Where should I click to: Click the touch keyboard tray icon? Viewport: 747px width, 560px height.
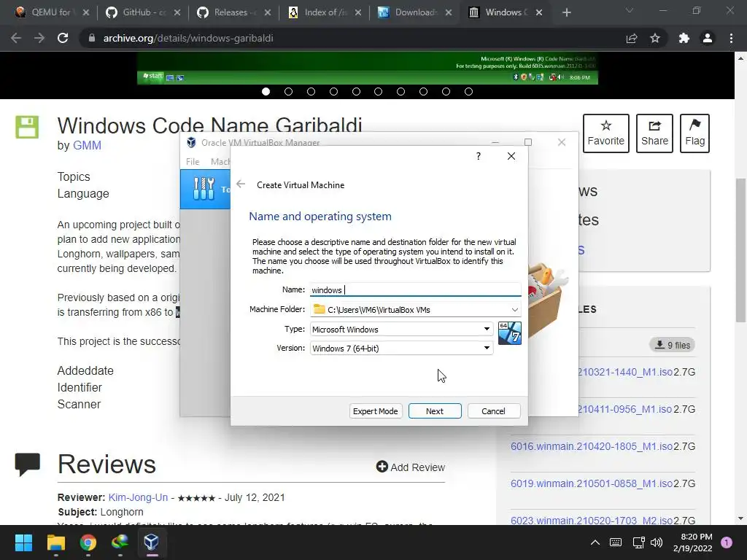point(616,542)
